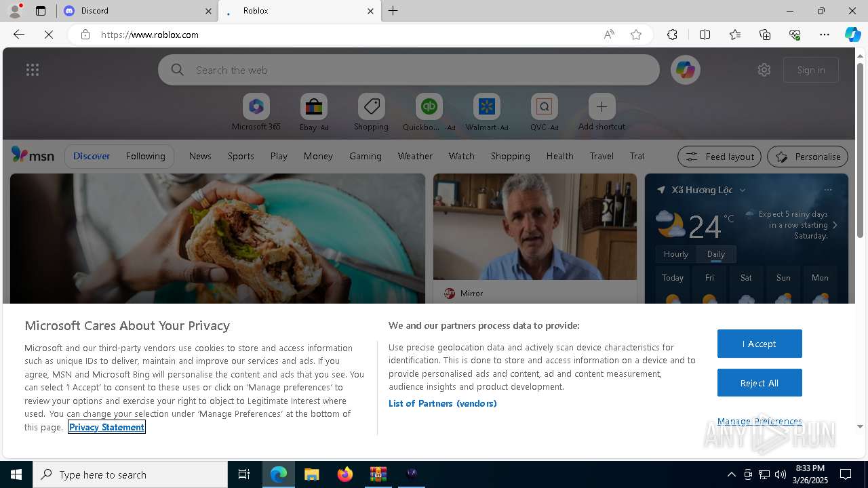Stop loading the page in Edge
The image size is (868, 488).
[49, 35]
